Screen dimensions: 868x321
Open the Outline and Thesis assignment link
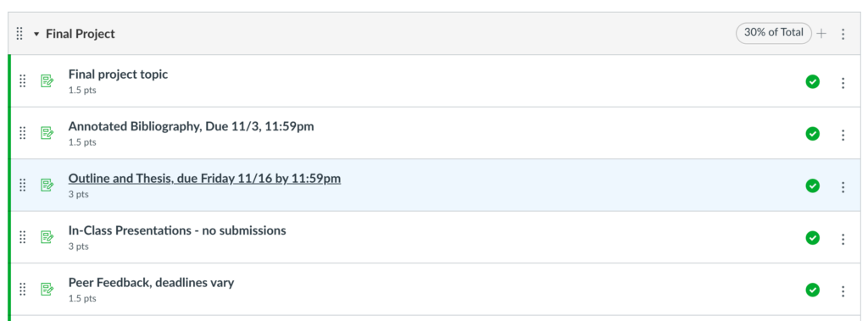pyautogui.click(x=204, y=178)
